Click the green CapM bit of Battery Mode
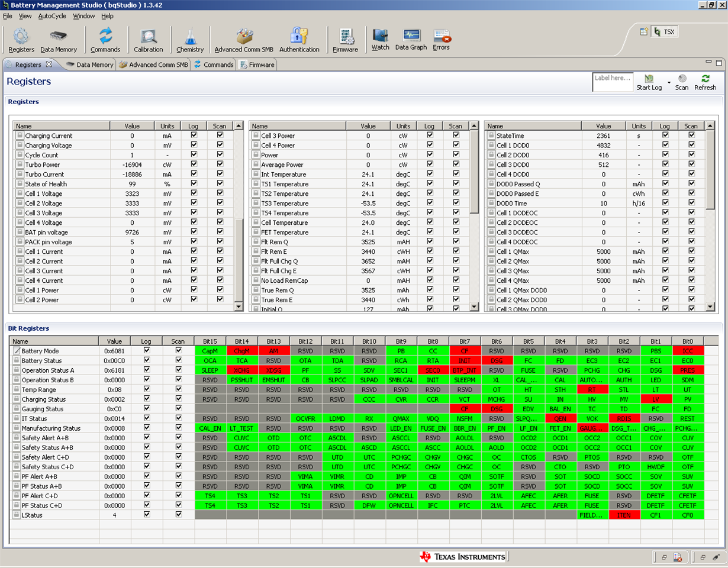728x568 pixels. coord(210,351)
